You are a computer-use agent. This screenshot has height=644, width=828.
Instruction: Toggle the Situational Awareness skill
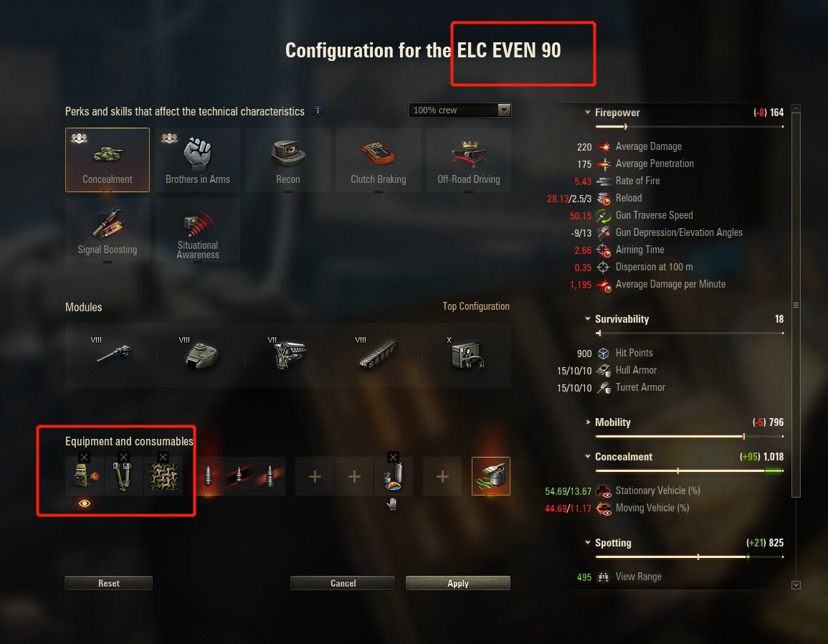[197, 230]
